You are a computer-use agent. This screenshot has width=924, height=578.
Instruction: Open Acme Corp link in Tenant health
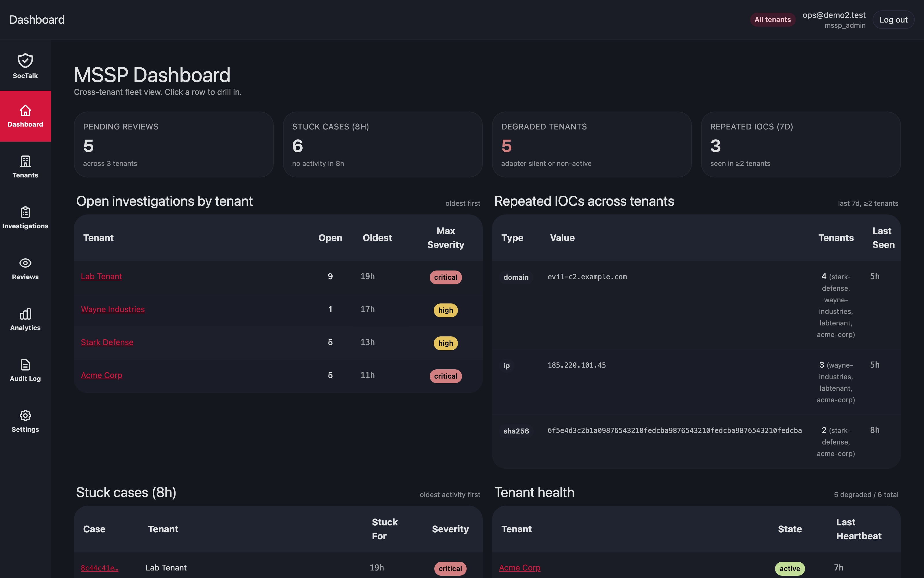pyautogui.click(x=519, y=568)
